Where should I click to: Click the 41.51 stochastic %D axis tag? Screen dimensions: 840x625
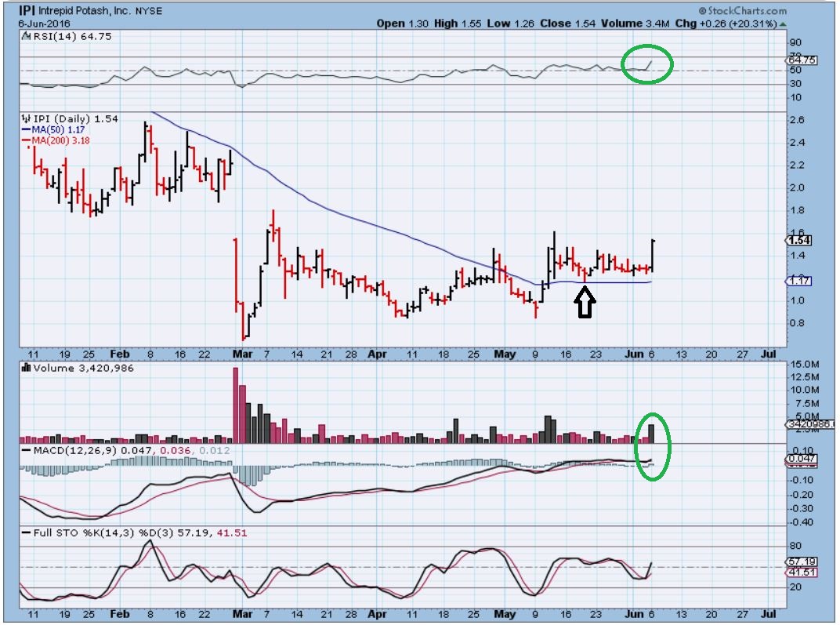pyautogui.click(x=802, y=572)
